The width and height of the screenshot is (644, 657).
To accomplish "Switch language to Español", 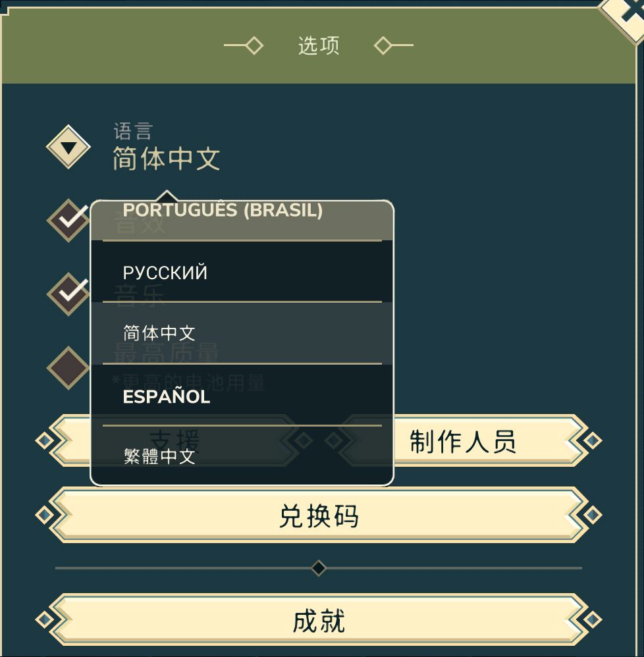I will 242,396.
